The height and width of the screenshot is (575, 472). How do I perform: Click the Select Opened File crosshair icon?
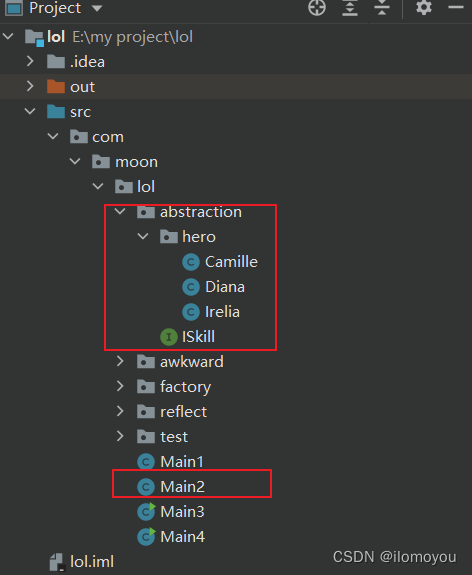(317, 8)
